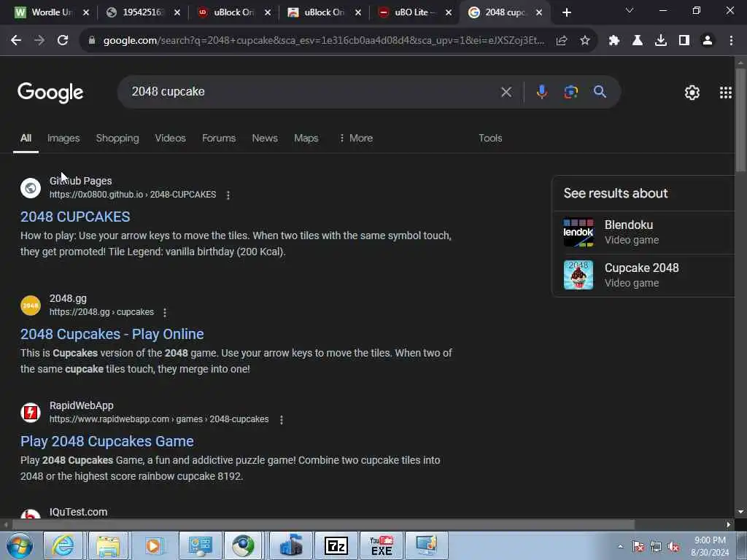Screen dimensions: 747x560
Task: Start voice search with the microphone
Action: pos(542,91)
